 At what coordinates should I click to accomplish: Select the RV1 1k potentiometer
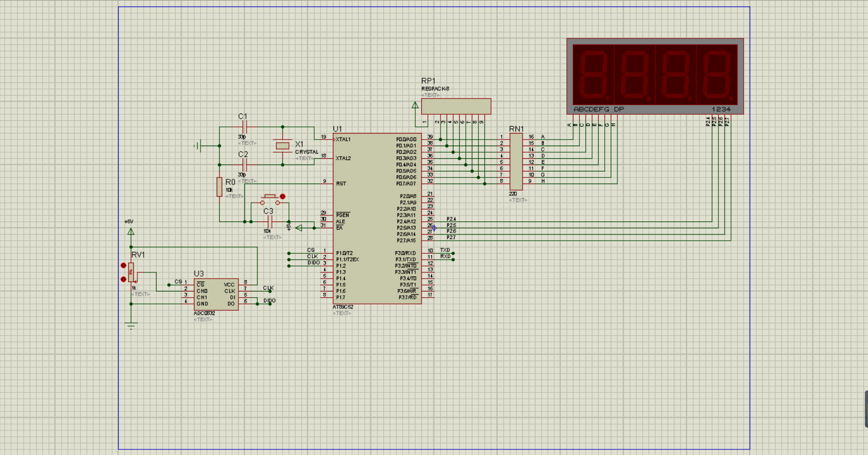[131, 272]
